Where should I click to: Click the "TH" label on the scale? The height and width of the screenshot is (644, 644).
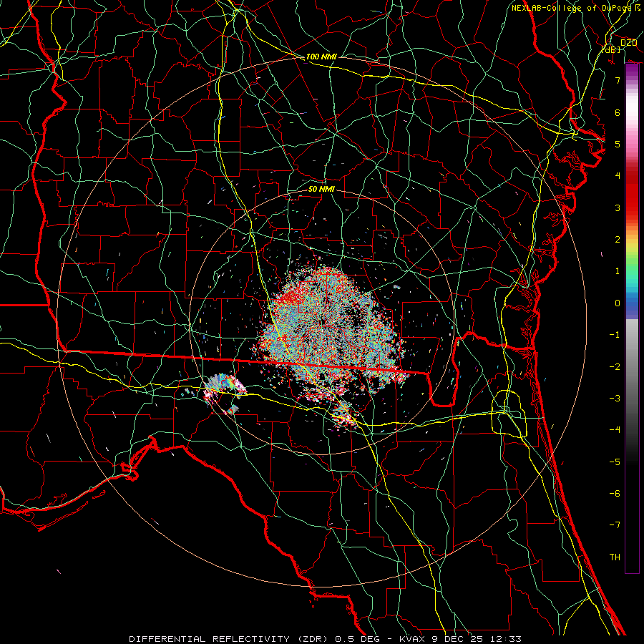coord(615,557)
